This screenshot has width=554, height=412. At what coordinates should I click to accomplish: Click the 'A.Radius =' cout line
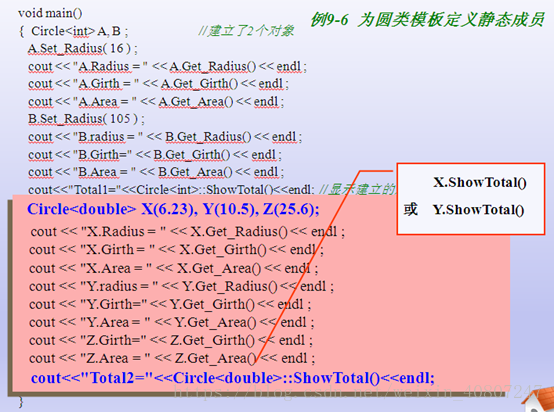(167, 66)
